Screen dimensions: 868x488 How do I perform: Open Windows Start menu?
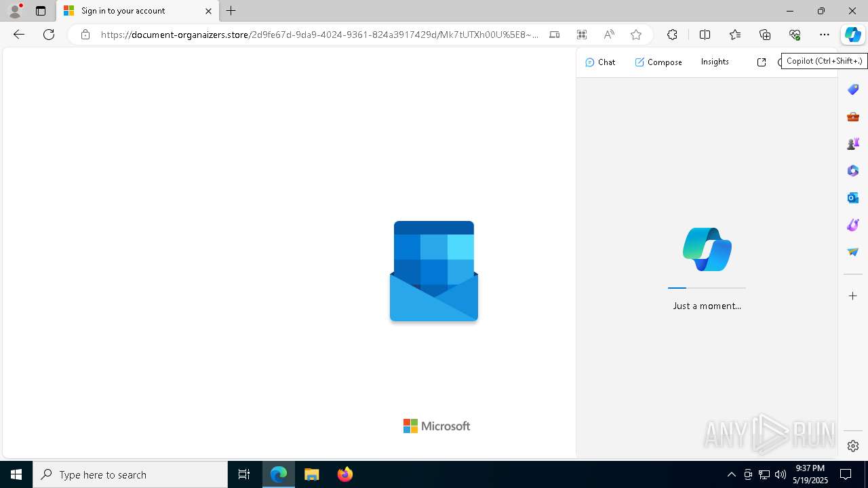pos(16,474)
